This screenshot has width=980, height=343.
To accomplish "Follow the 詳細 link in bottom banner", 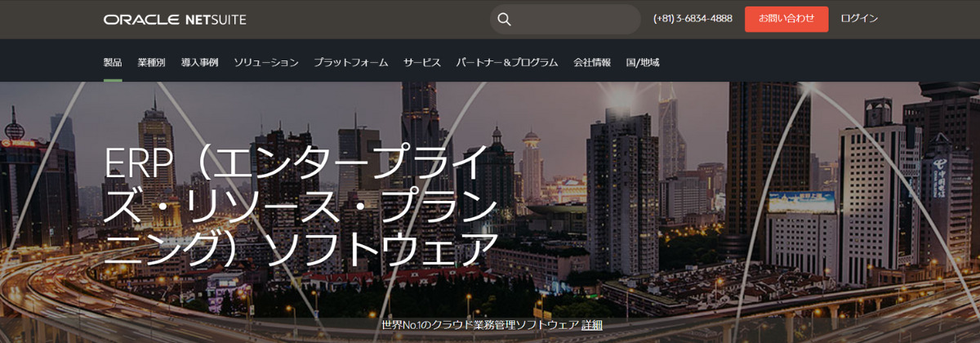I will click(x=592, y=325).
